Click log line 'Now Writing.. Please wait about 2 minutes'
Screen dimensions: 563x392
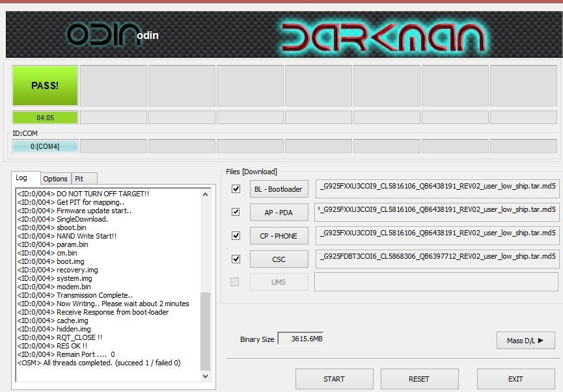tap(103, 304)
